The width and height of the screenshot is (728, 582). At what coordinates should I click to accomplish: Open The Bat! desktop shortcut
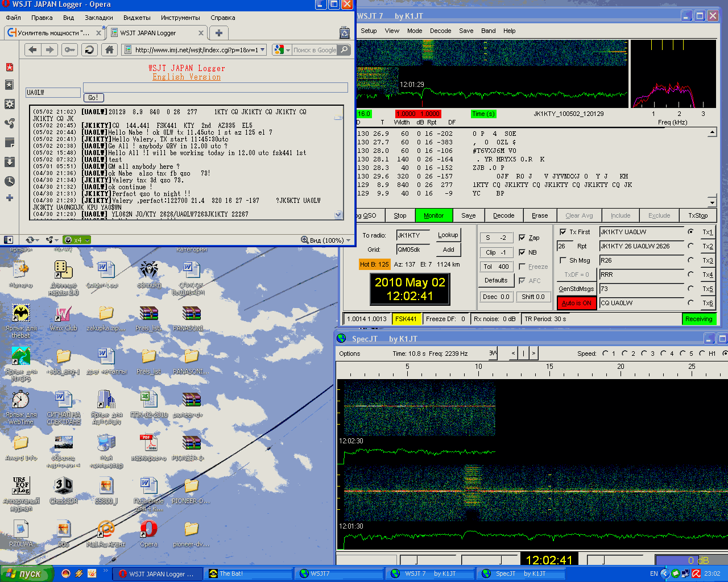click(x=20, y=319)
